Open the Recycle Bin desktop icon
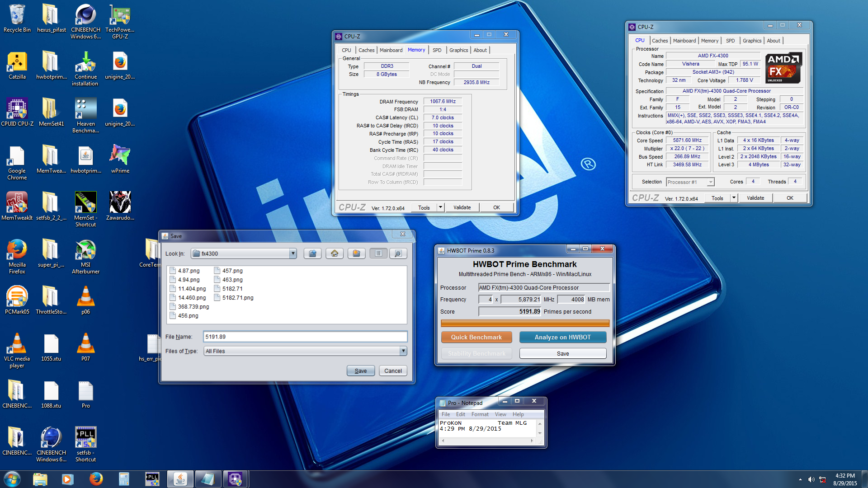This screenshot has height=488, width=868. [x=17, y=19]
